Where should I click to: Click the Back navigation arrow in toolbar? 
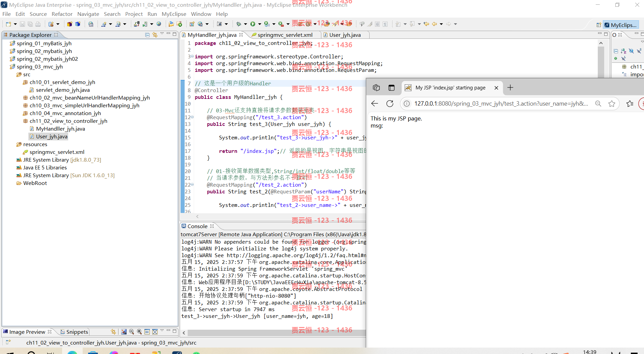tap(434, 24)
